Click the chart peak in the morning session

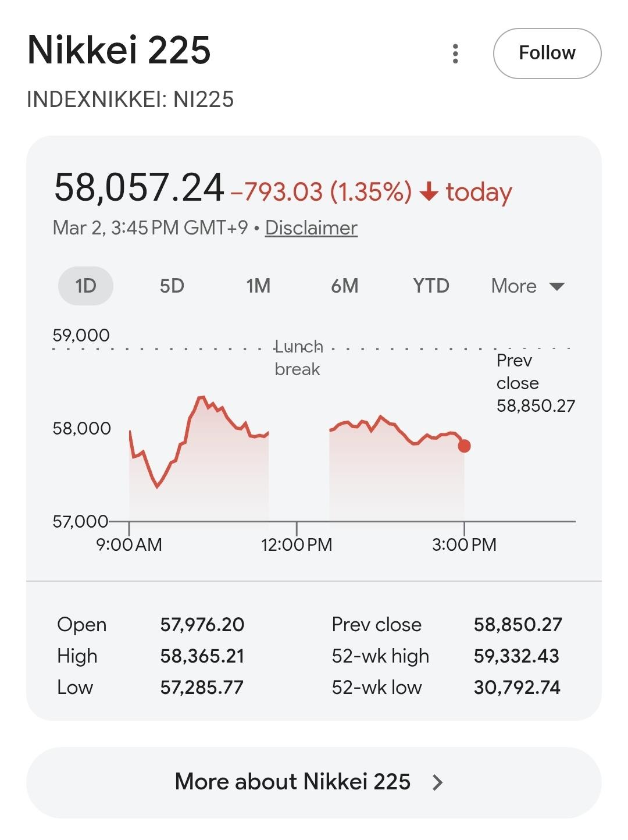[x=202, y=397]
